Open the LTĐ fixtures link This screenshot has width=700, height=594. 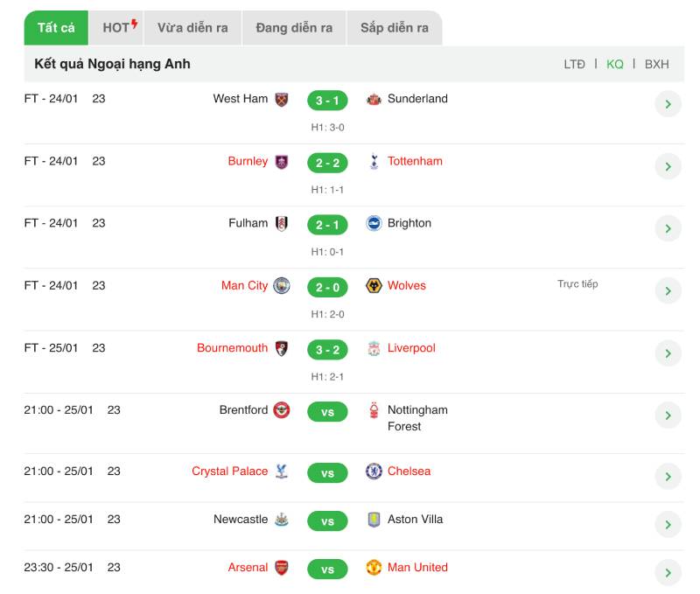(x=574, y=64)
